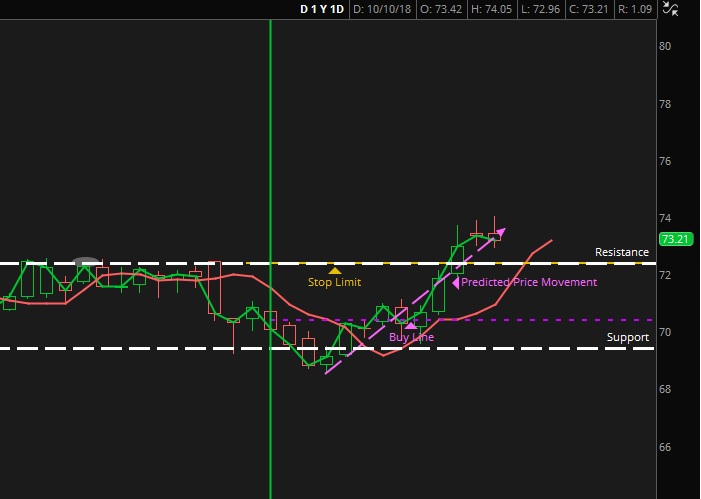The width and height of the screenshot is (701, 499).
Task: Click the range value 'R: 1.09'
Action: tap(635, 9)
